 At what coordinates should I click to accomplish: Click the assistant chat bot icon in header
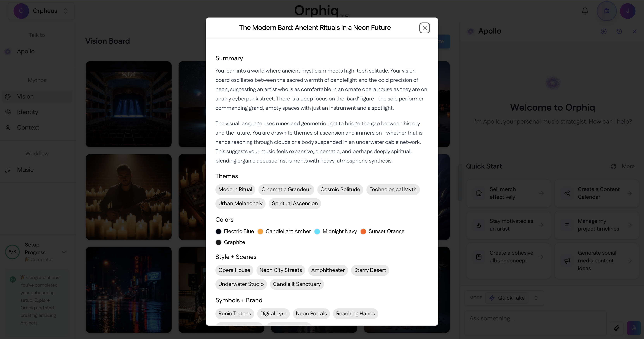[607, 11]
